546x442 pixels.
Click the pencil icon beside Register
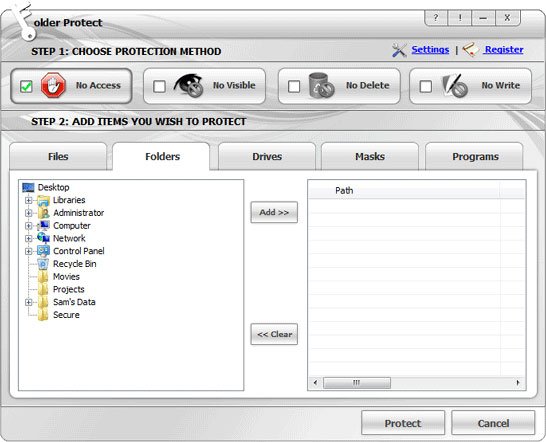(470, 50)
